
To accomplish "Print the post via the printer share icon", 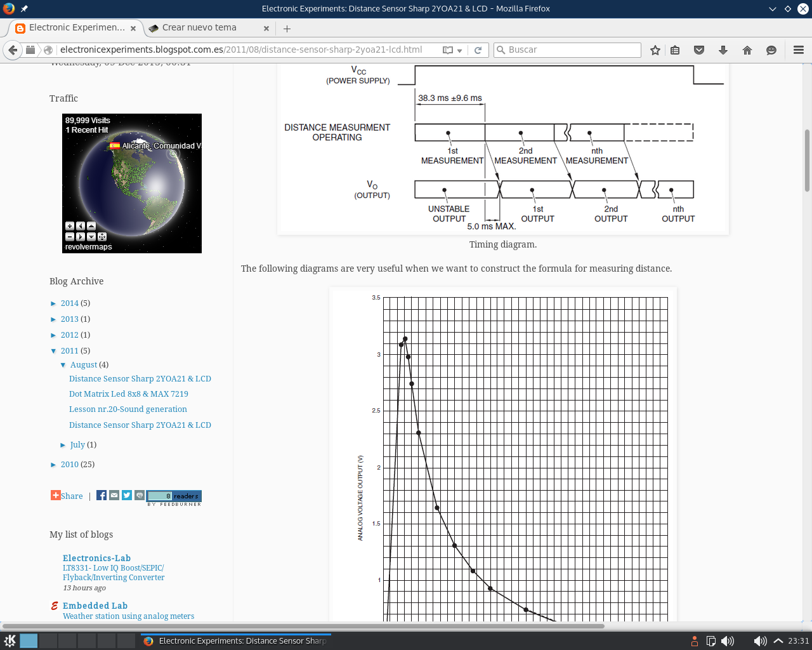I will coord(140,496).
